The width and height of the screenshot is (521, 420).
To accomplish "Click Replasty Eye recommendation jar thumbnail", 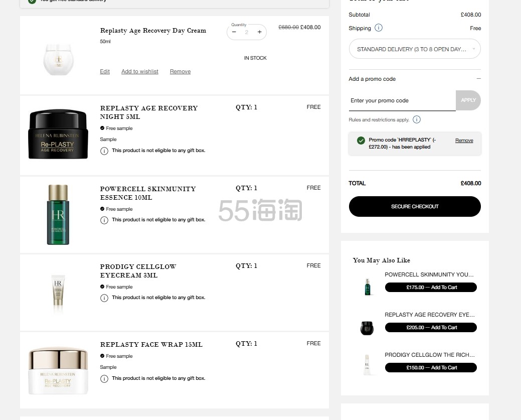I will pyautogui.click(x=367, y=328).
